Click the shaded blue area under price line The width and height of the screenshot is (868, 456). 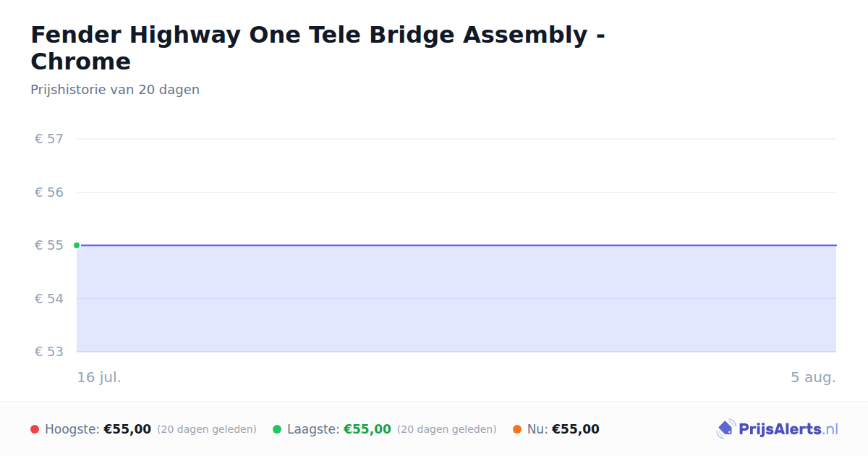click(456, 299)
